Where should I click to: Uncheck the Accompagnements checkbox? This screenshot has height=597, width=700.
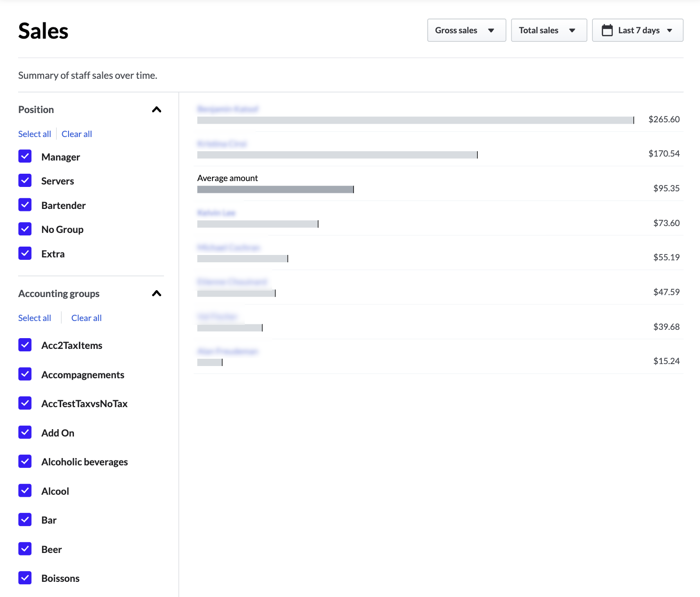25,374
